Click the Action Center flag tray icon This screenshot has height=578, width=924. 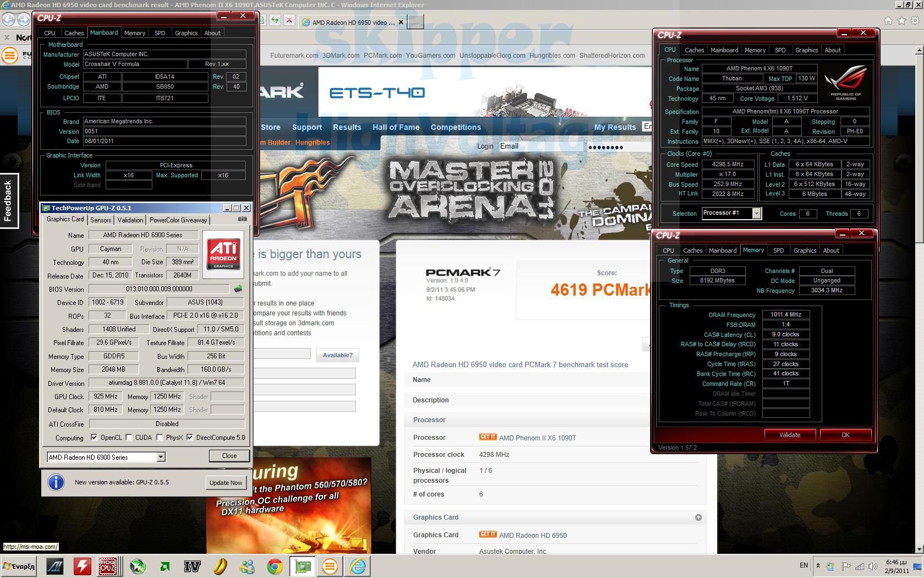pos(846,566)
